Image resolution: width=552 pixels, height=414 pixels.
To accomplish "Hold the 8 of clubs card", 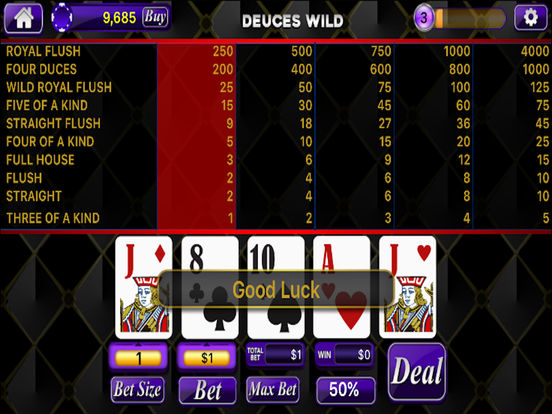I will click(x=210, y=287).
